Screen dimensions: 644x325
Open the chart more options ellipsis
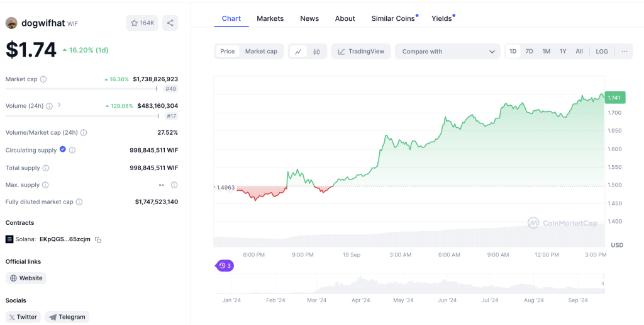(x=625, y=52)
